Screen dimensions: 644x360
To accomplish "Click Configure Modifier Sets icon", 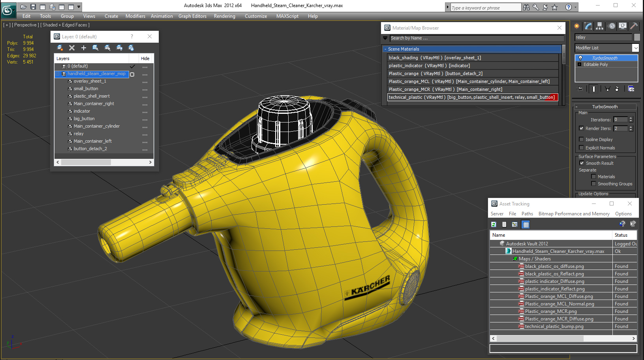I will pyautogui.click(x=631, y=89).
